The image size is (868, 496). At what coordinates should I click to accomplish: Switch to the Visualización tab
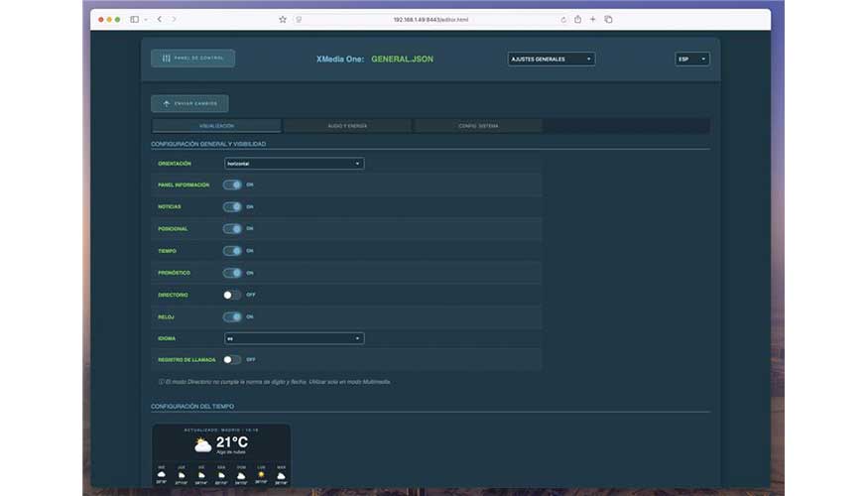click(x=216, y=126)
